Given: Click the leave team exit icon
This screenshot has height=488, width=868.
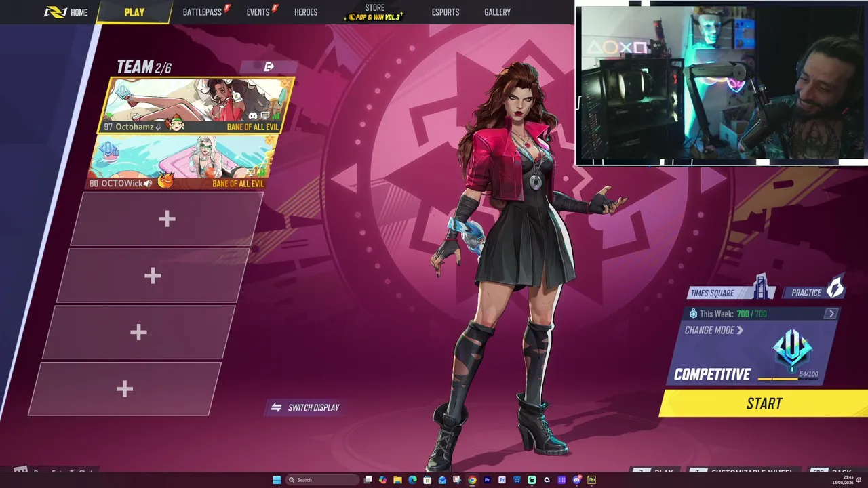Looking at the screenshot, I should (269, 66).
